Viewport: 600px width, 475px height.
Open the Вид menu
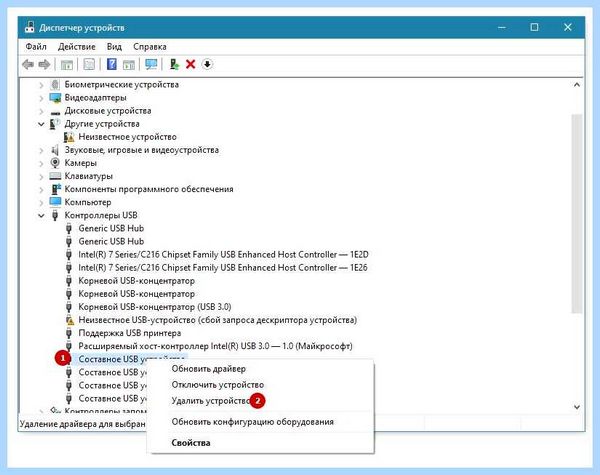coord(114,47)
